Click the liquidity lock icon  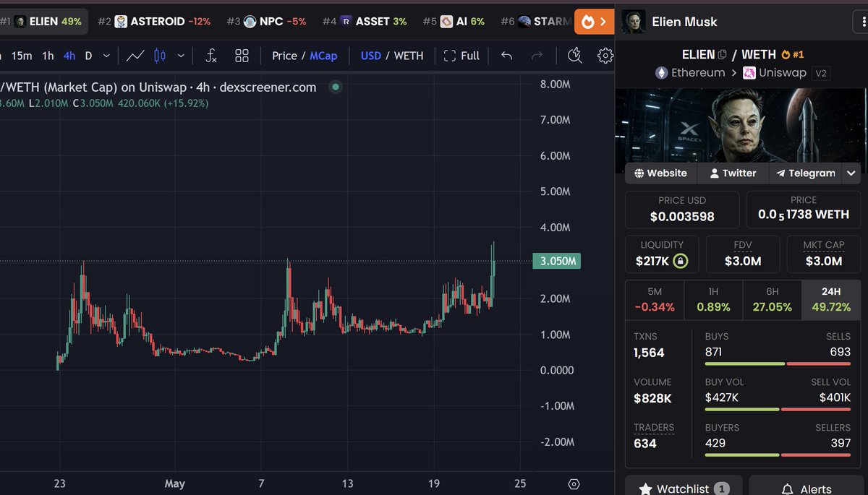coord(680,261)
